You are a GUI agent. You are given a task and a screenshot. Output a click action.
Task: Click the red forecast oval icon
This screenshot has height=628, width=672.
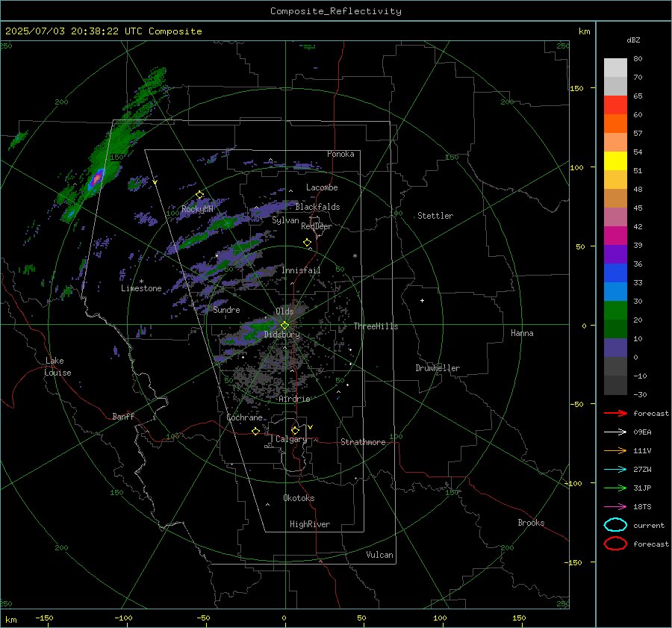pyautogui.click(x=615, y=544)
